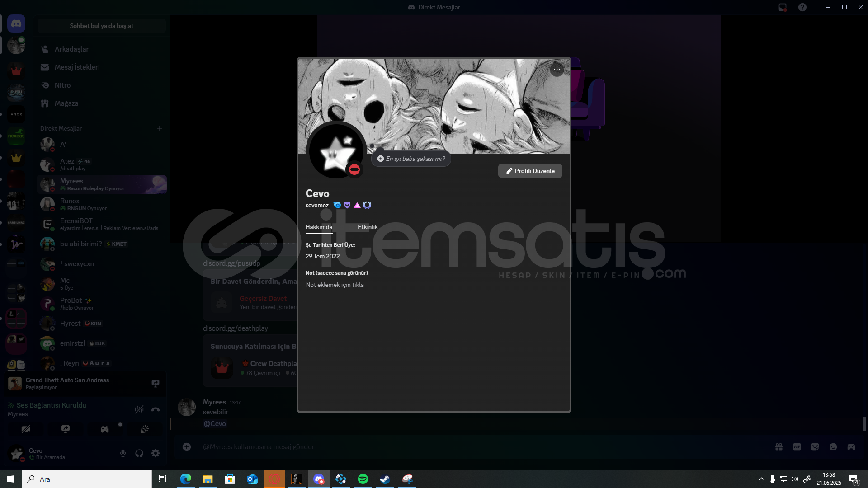The width and height of the screenshot is (868, 488).
Task: Open gift icon in message bar
Action: pyautogui.click(x=779, y=447)
